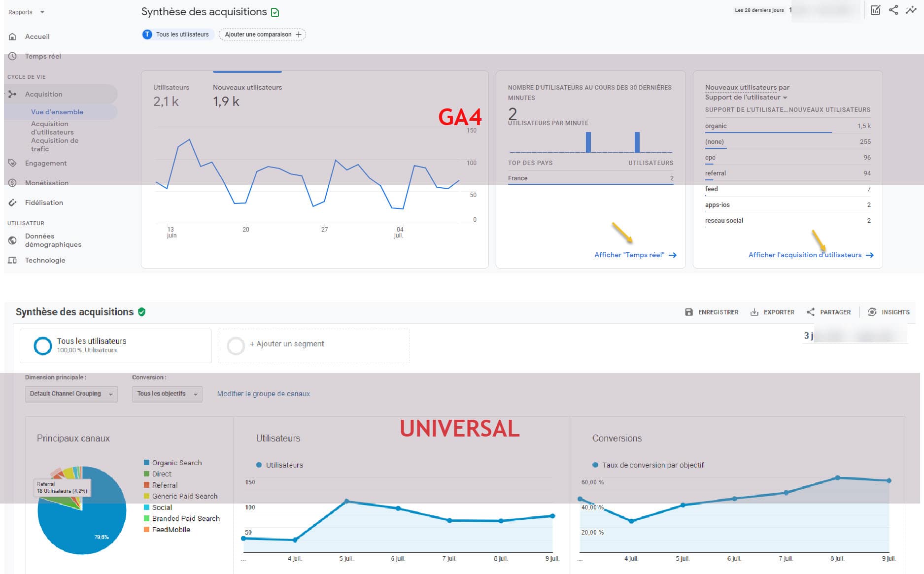Click the 5 juil. point on Utilisateurs chart
This screenshot has height=574, width=924.
click(x=347, y=501)
